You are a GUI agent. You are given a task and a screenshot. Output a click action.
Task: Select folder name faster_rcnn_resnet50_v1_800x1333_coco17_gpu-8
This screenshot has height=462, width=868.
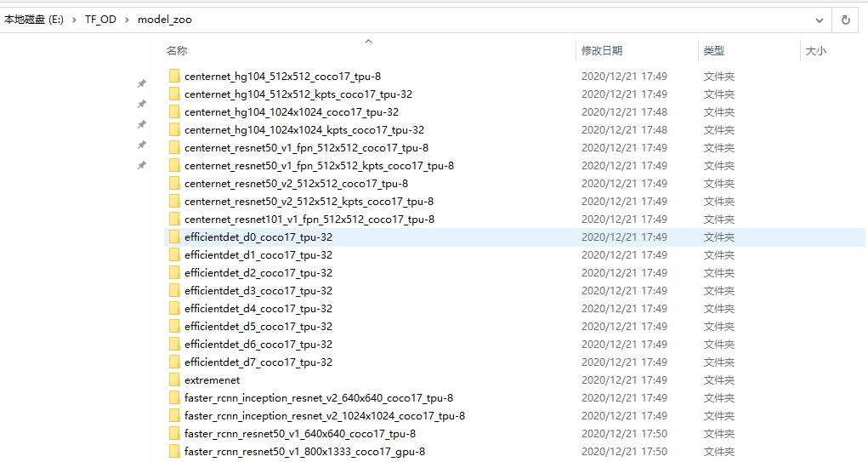pos(304,452)
